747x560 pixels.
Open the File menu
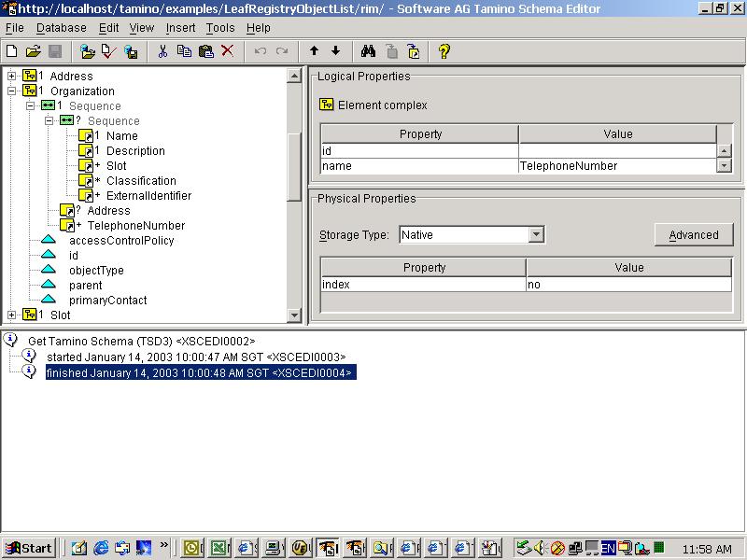coord(14,28)
